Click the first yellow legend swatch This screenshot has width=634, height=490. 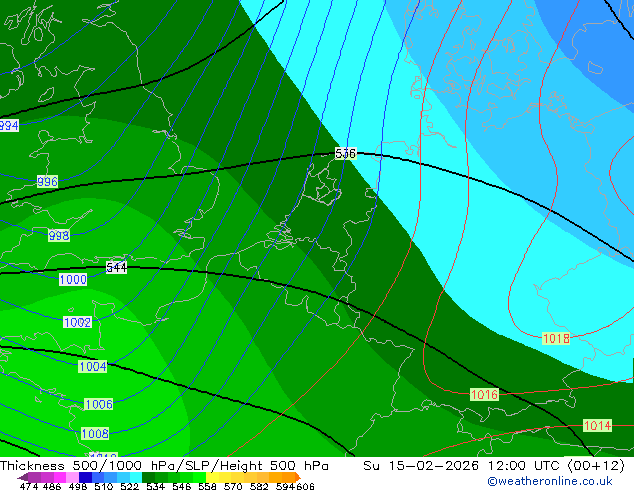point(212,477)
